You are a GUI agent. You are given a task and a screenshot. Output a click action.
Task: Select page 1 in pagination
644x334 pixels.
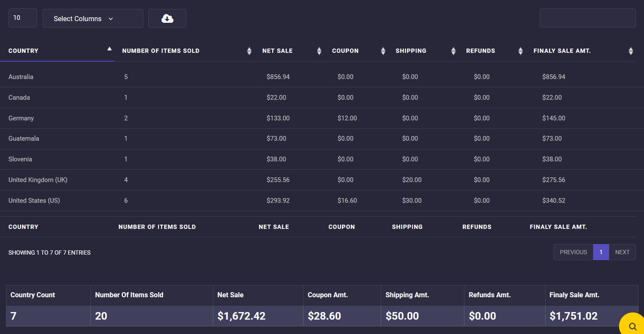[601, 252]
